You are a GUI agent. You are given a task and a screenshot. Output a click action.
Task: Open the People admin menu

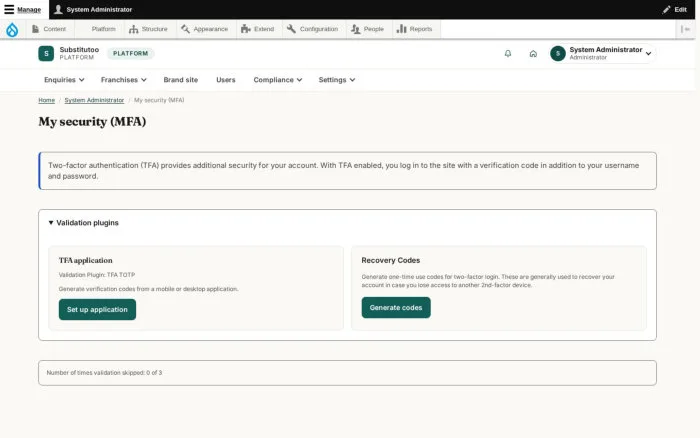coord(367,29)
